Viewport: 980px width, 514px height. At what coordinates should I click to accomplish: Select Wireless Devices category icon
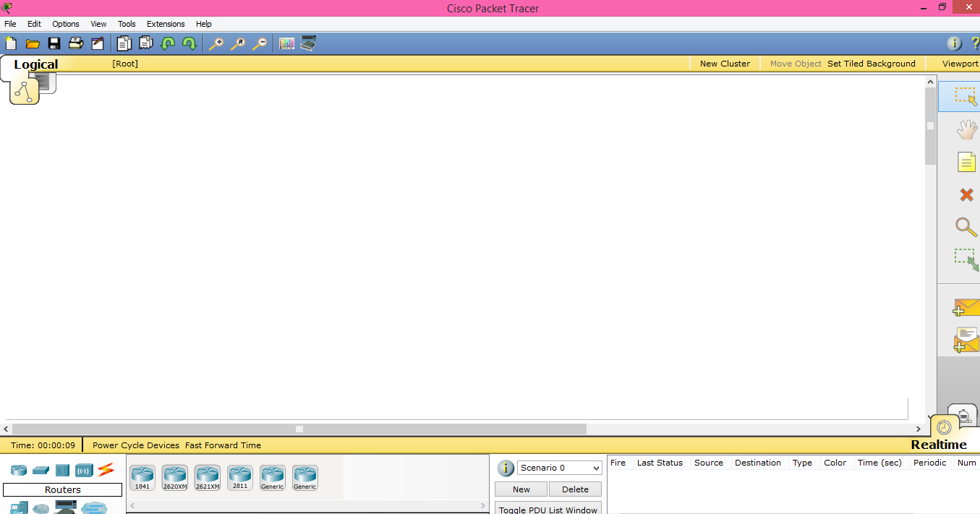[x=84, y=471]
